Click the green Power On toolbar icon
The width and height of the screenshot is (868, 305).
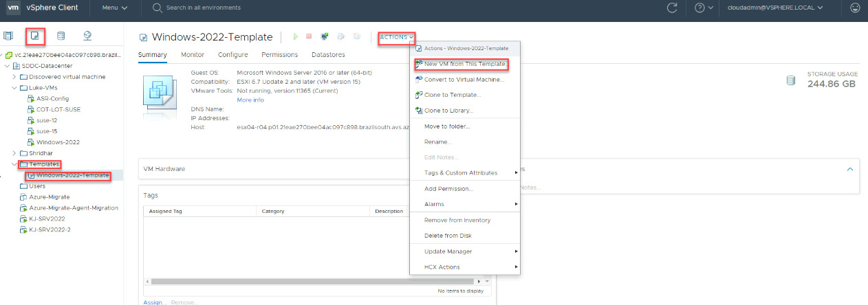click(295, 36)
